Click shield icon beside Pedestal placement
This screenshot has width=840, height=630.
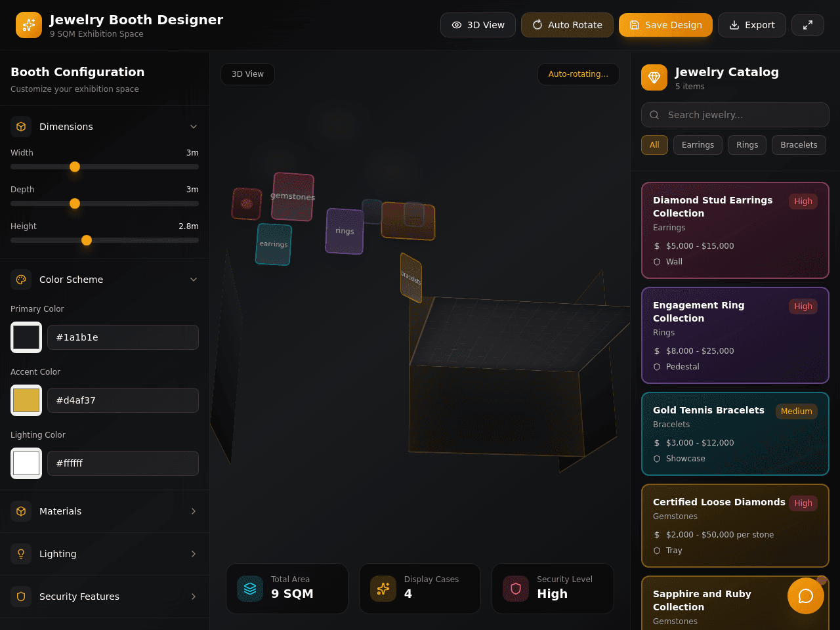(657, 367)
